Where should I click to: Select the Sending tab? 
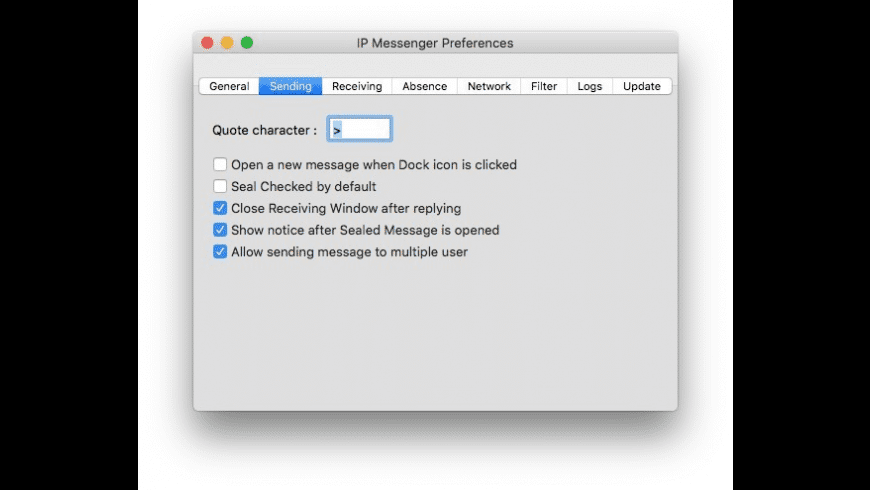click(291, 86)
